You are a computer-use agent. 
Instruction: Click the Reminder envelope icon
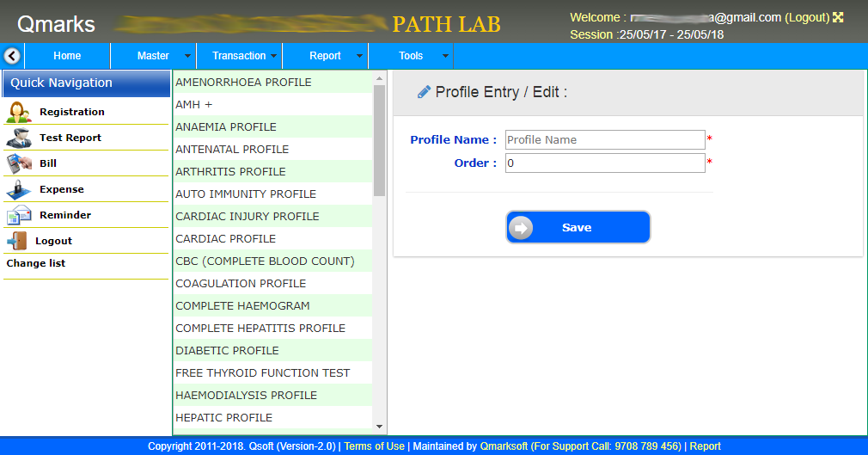click(x=19, y=215)
